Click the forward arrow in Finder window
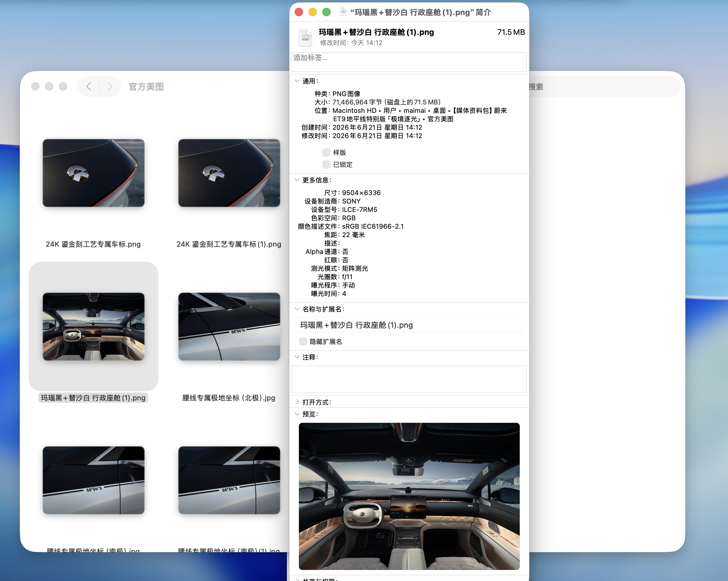 click(x=110, y=86)
